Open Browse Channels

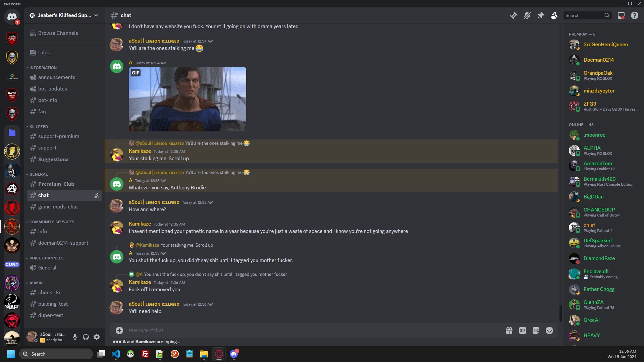pyautogui.click(x=64, y=33)
